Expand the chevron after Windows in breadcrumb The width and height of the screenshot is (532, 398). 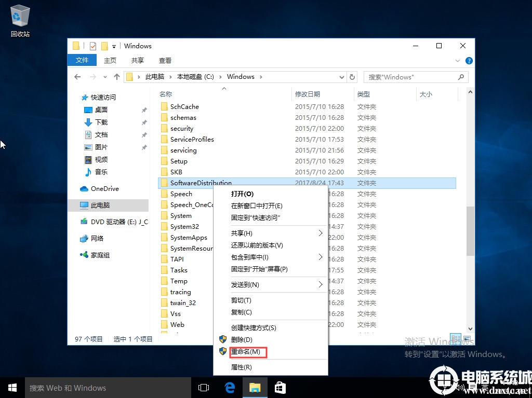(261, 77)
